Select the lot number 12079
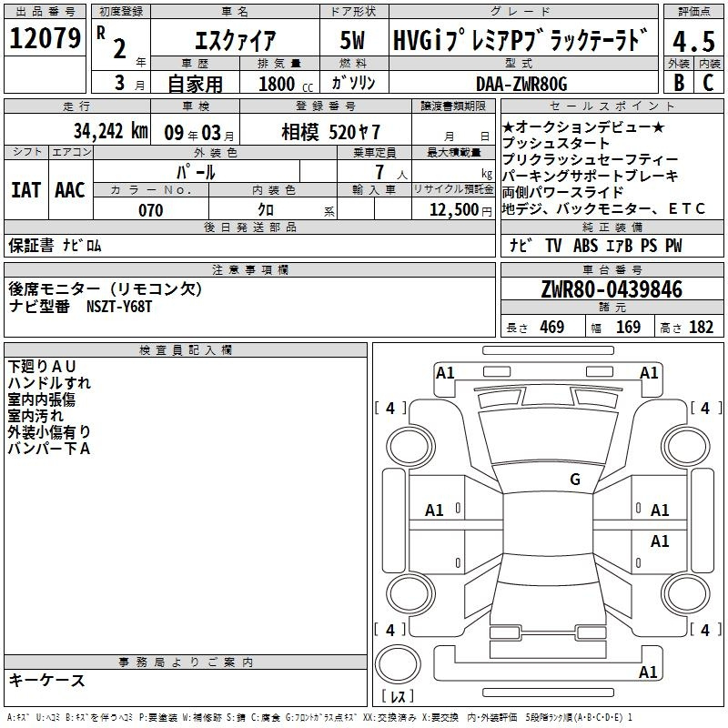Screen dimensions: 728x728 pos(45,39)
